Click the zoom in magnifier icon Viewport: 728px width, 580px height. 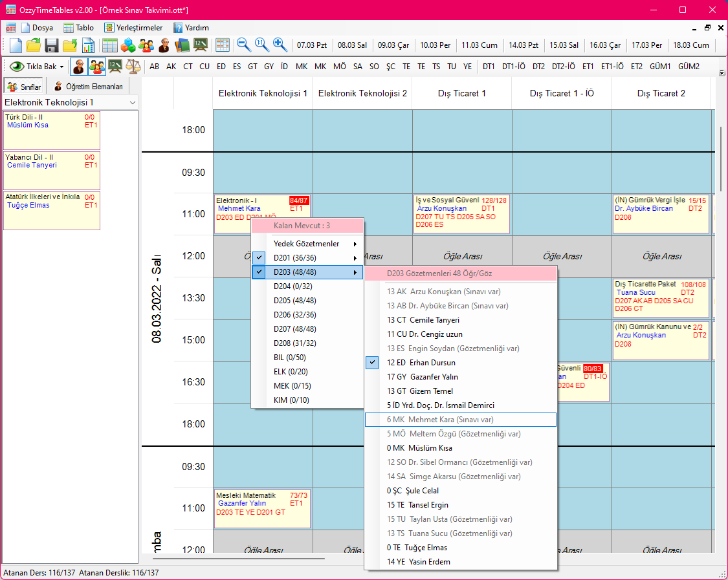point(280,45)
